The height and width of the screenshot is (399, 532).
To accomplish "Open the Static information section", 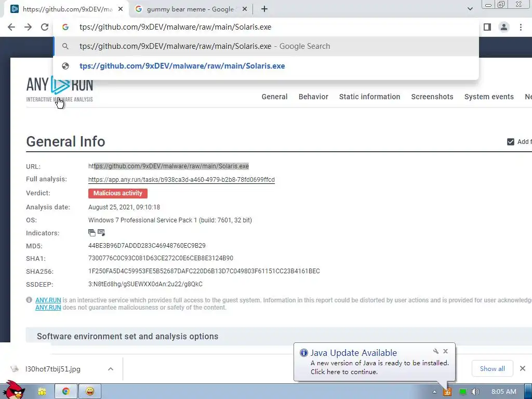I will tap(369, 97).
